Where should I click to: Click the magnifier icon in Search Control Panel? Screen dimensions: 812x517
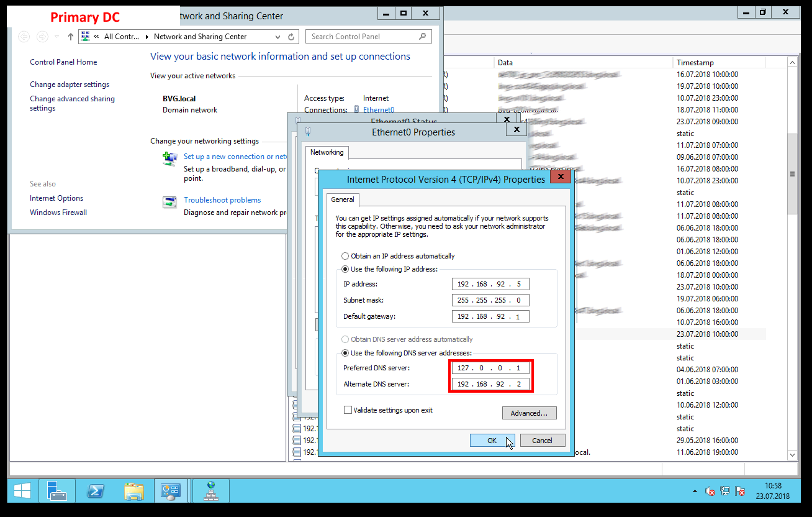[x=423, y=37]
